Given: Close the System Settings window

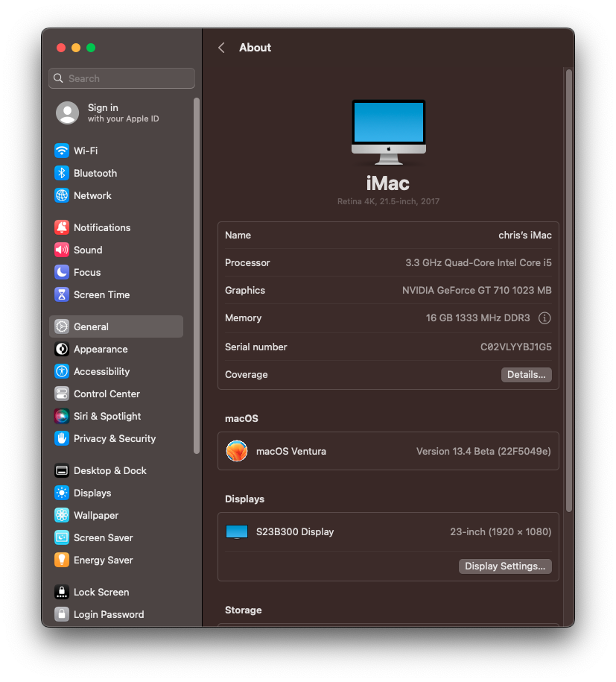Looking at the screenshot, I should point(61,48).
